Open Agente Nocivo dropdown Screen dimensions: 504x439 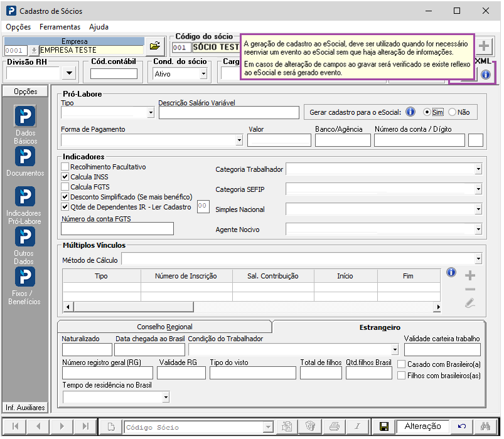(x=478, y=229)
